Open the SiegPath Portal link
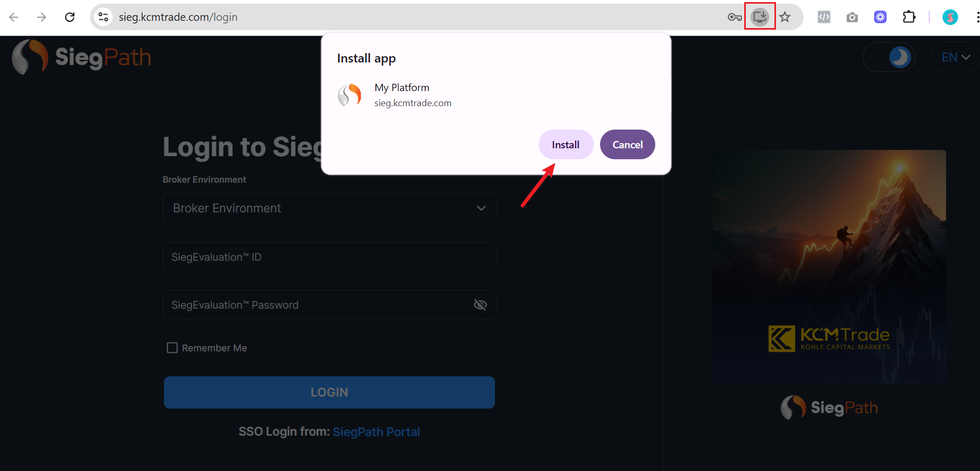This screenshot has width=980, height=471. [376, 432]
